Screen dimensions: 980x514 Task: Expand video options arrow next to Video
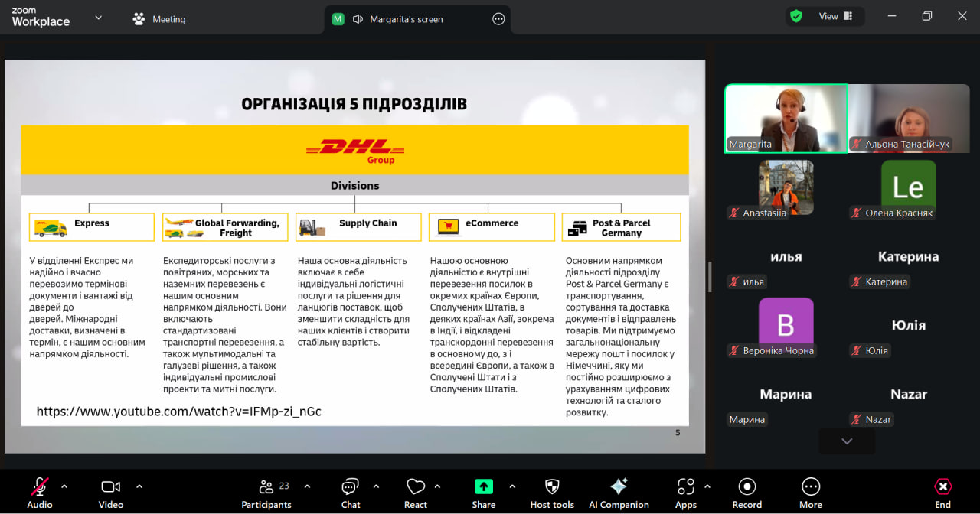point(139,486)
